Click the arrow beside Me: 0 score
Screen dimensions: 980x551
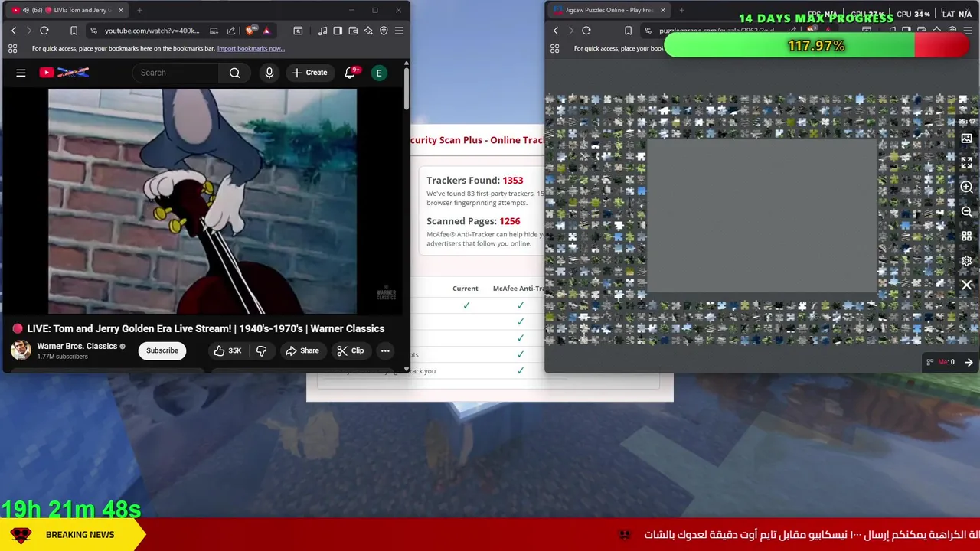pos(969,362)
